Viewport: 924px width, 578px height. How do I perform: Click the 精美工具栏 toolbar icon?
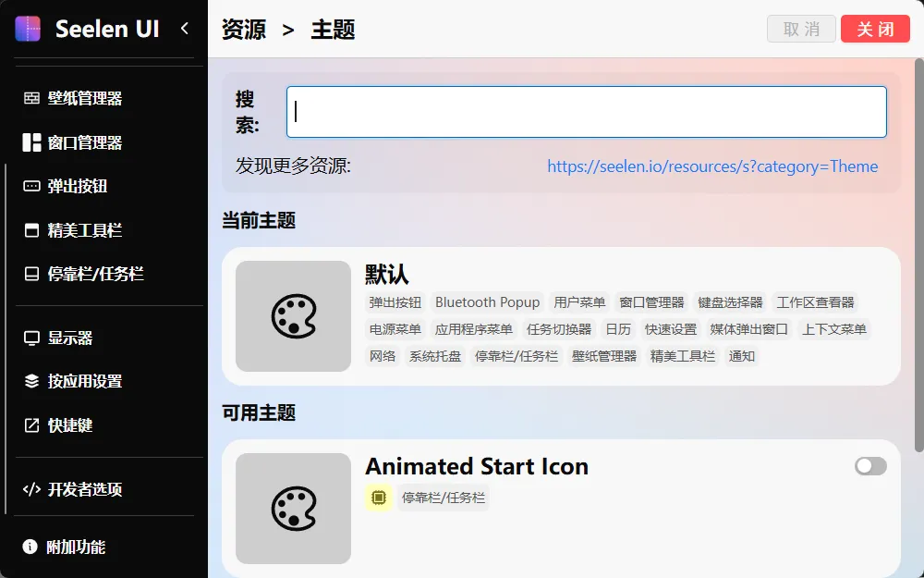31,230
